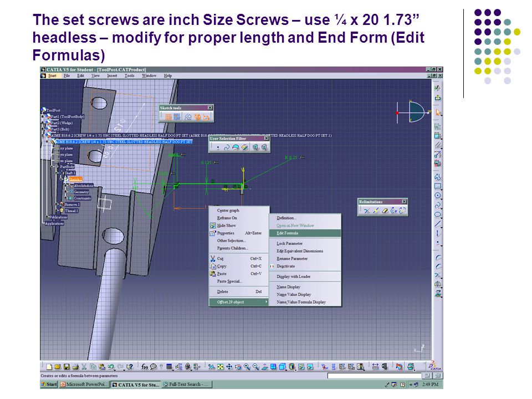Choose Edit Formula in the context submenu

coord(305,233)
